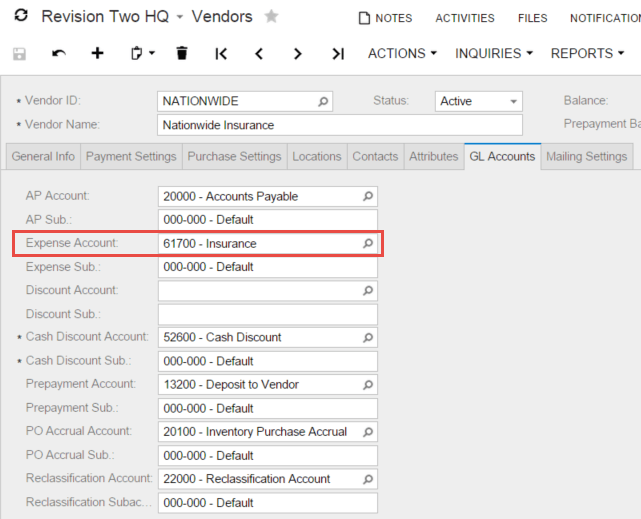Image resolution: width=641 pixels, height=519 pixels.
Task: Add a new vendor record with plus icon
Action: [x=97, y=53]
